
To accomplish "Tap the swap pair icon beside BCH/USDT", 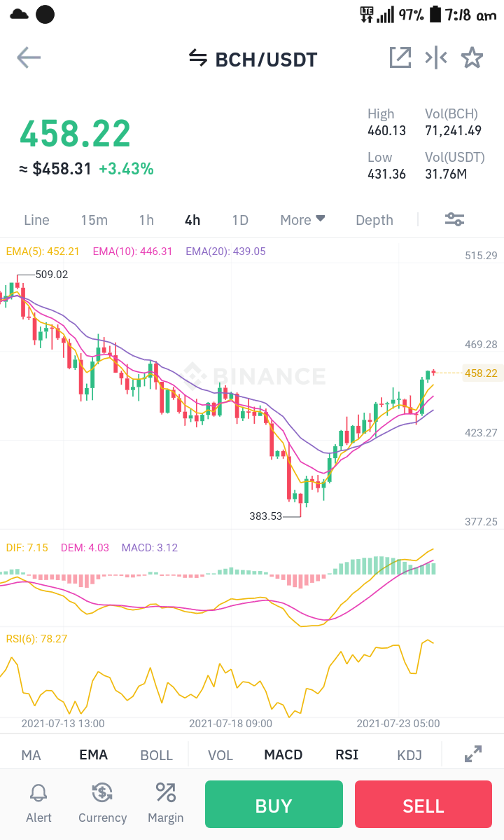I will pyautogui.click(x=198, y=58).
